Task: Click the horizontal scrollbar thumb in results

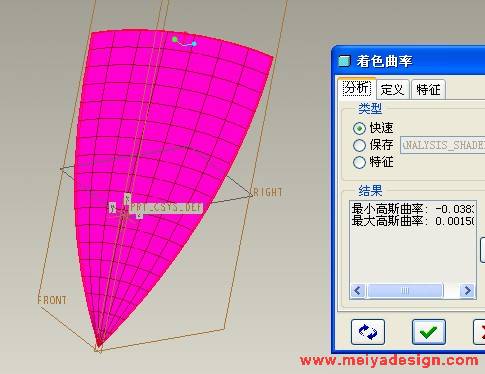Action: (405, 291)
